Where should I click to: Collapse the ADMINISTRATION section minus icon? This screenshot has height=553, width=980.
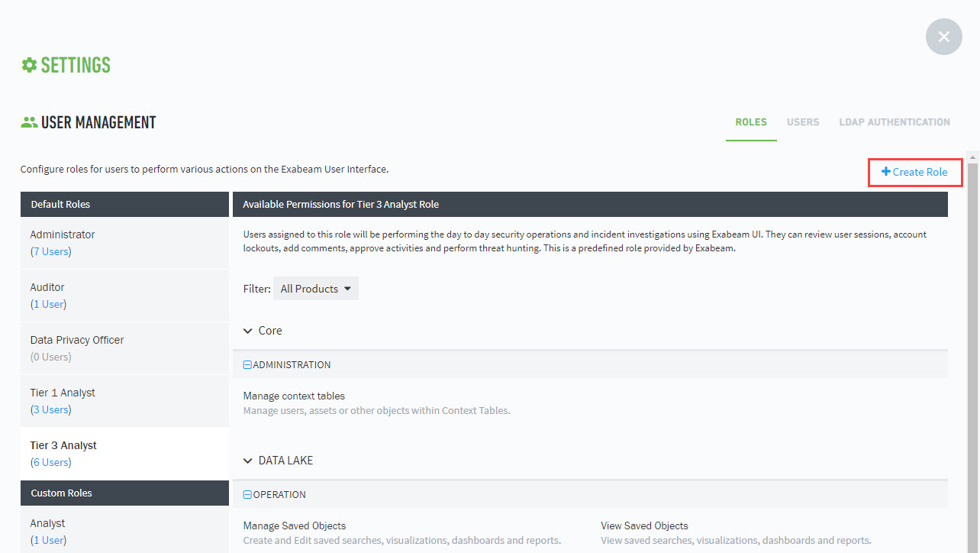(247, 365)
